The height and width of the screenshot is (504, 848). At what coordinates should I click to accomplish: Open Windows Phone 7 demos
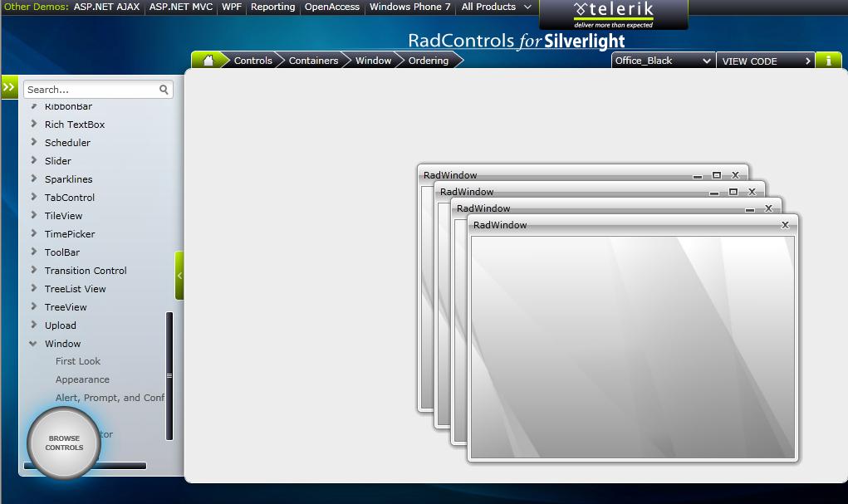point(410,7)
